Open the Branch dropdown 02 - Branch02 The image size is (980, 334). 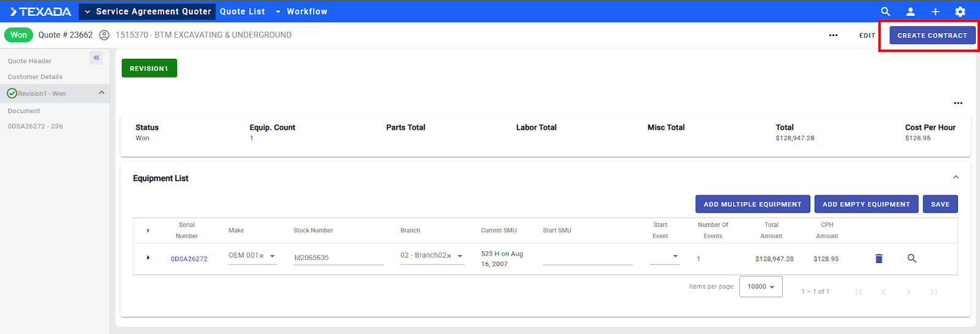[459, 256]
